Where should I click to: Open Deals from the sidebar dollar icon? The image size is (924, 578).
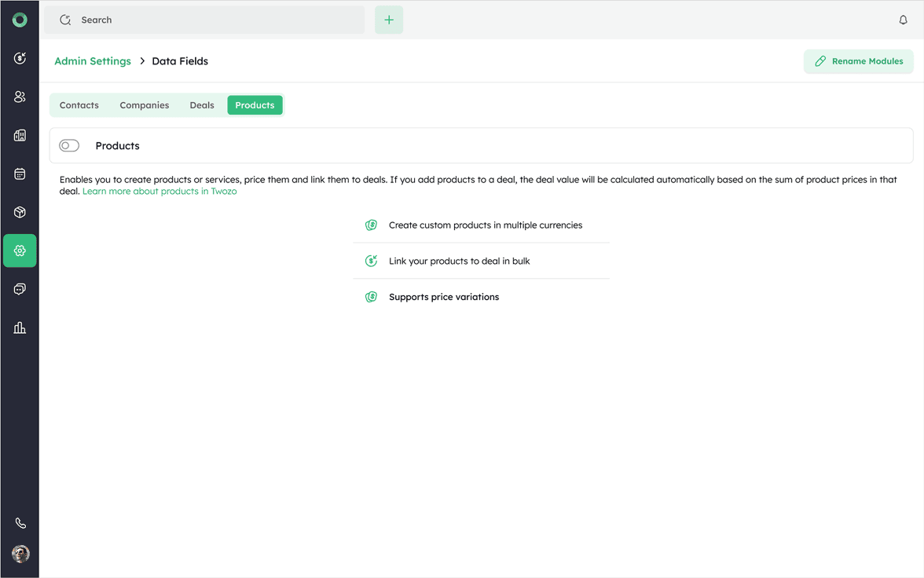click(x=20, y=58)
